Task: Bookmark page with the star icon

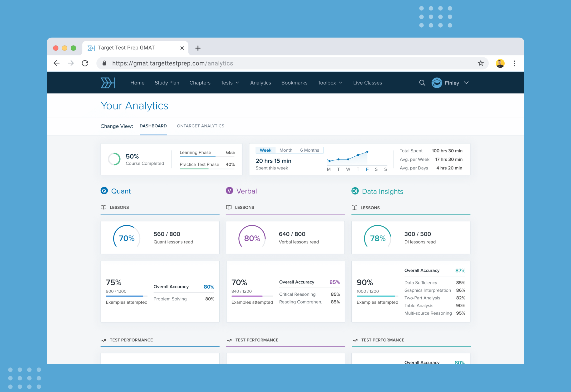Action: pos(480,63)
